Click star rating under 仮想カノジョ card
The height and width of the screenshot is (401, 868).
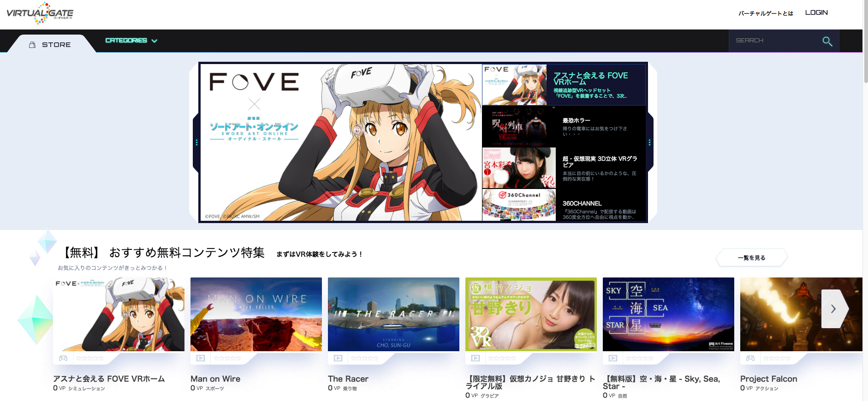[x=502, y=358]
